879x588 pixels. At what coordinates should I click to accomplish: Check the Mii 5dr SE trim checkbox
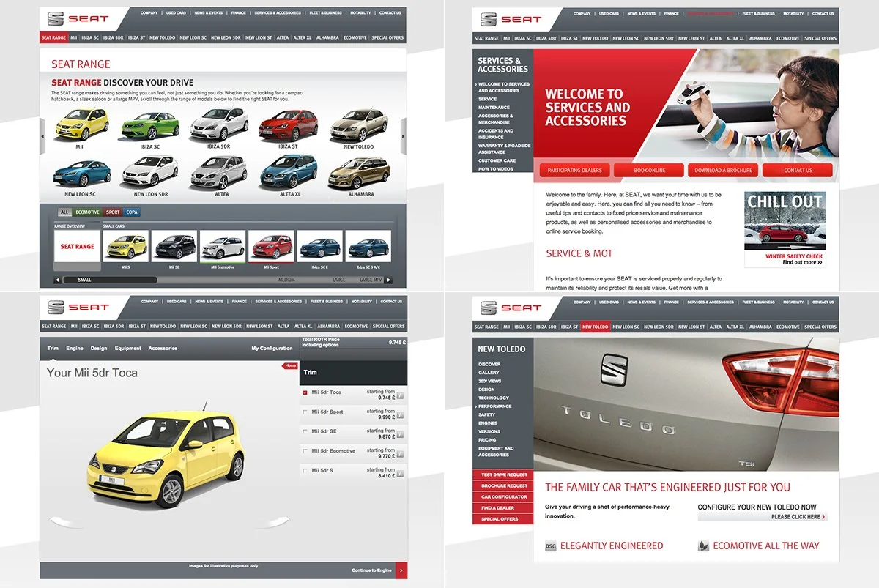[x=305, y=432]
